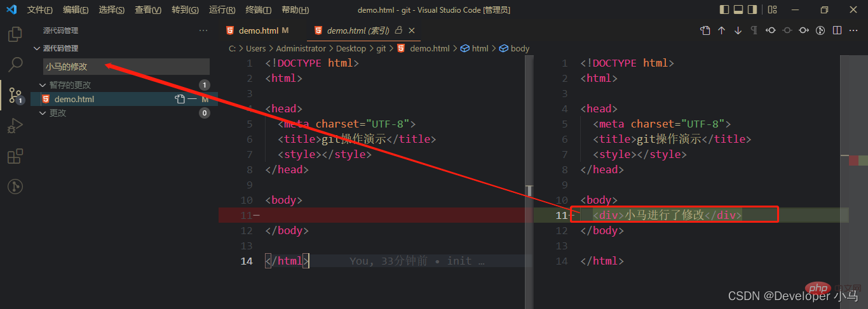
Task: Select staged demo.html in the changes list
Action: (125, 99)
